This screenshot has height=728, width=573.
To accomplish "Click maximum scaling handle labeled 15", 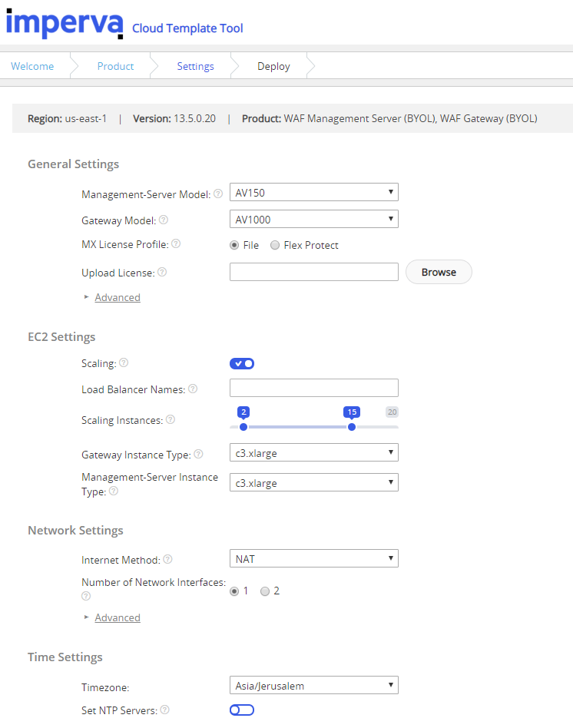I will pos(352,427).
